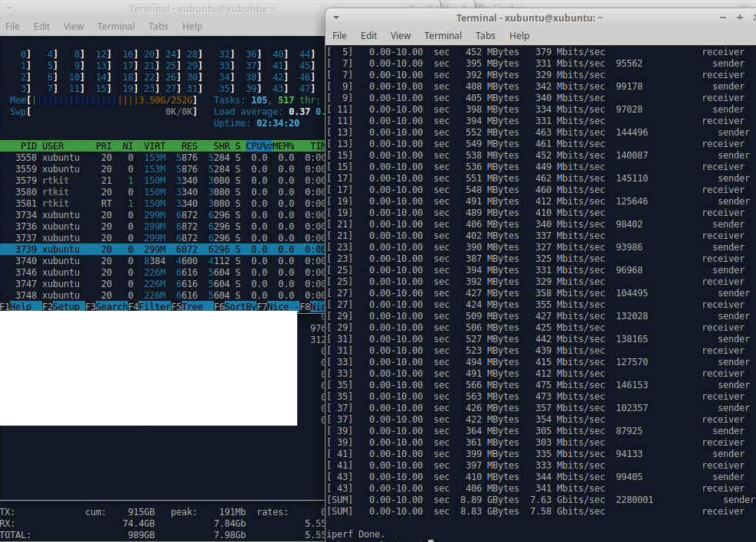
Task: Sort htop by the USER column header
Action: coord(53,146)
